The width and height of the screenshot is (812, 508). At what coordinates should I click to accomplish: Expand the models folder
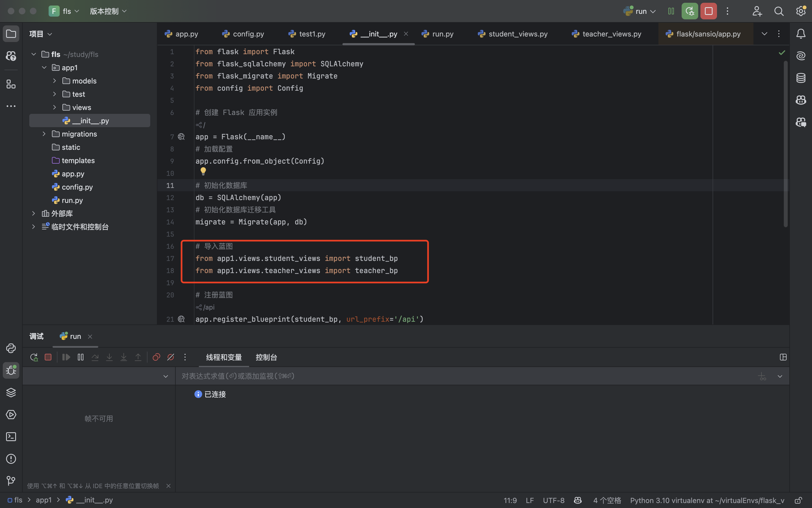click(54, 81)
